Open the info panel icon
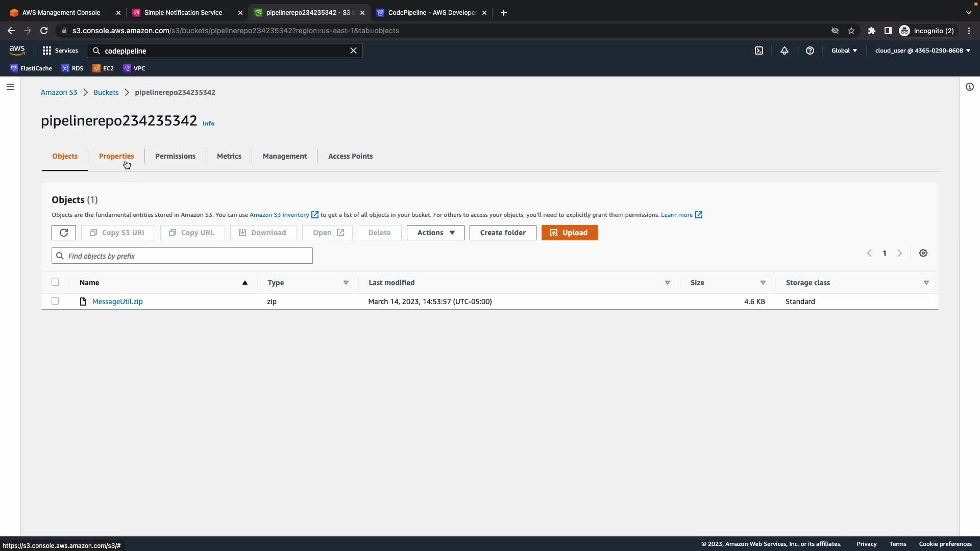This screenshot has height=551, width=980. tap(969, 87)
